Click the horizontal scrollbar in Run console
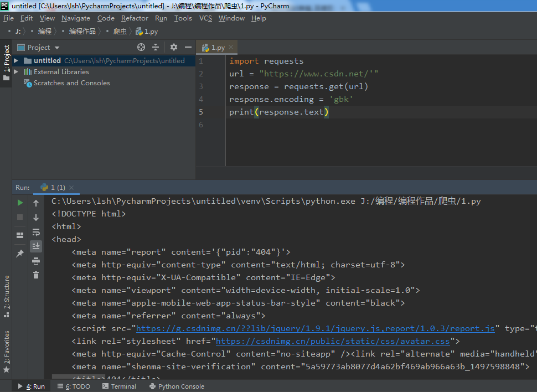537x392 pixels. click(x=79, y=376)
